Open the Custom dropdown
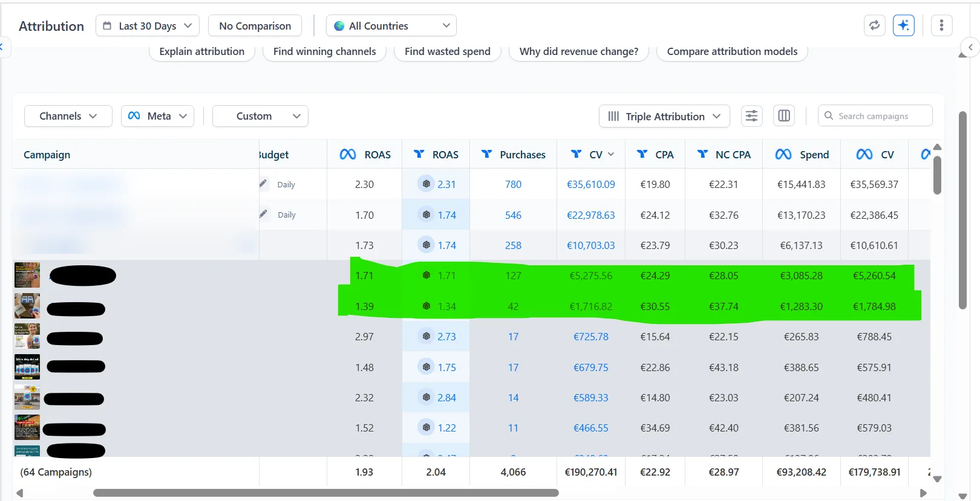 (260, 116)
